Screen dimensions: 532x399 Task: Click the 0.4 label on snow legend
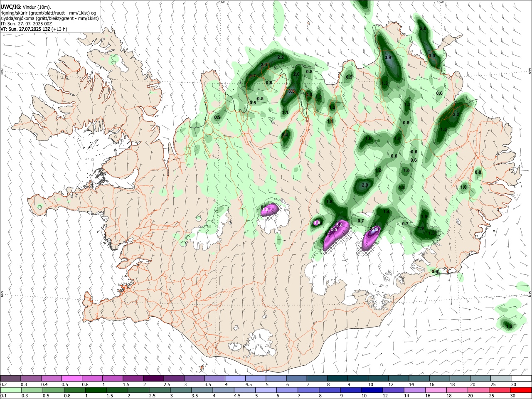[44, 384]
